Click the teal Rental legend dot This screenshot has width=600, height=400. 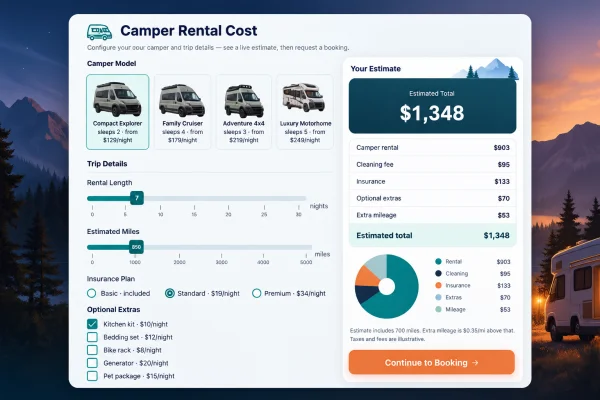coord(439,262)
